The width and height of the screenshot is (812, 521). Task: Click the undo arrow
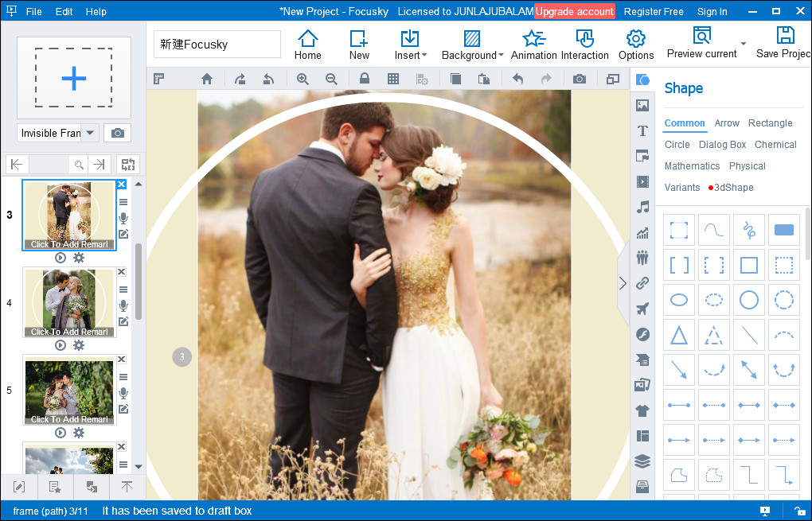tap(518, 79)
